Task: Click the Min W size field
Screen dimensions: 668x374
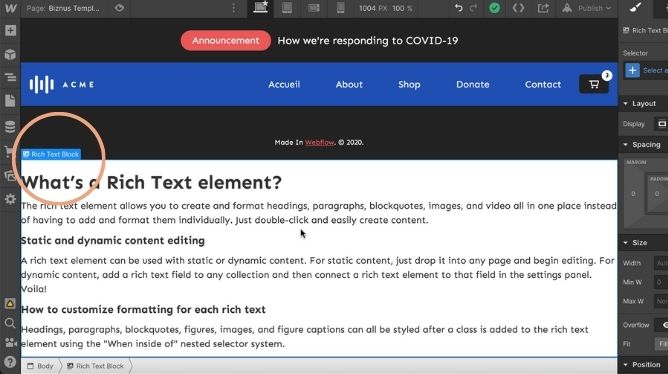Action: (661, 282)
